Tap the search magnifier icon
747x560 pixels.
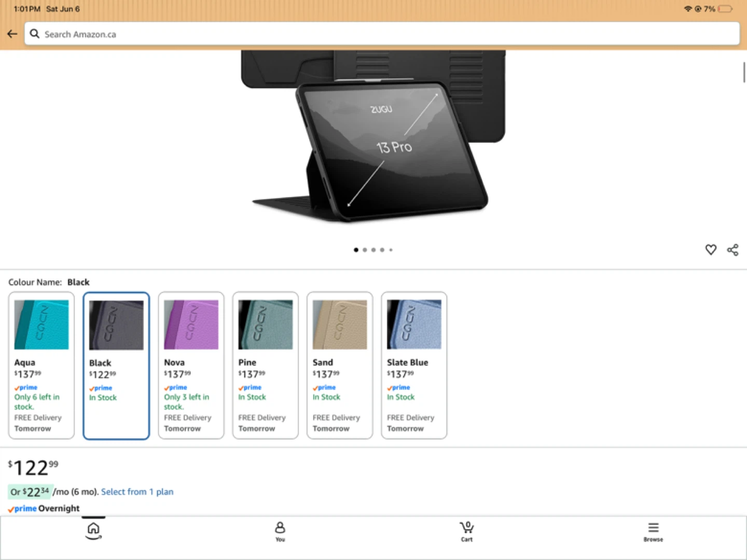34,34
